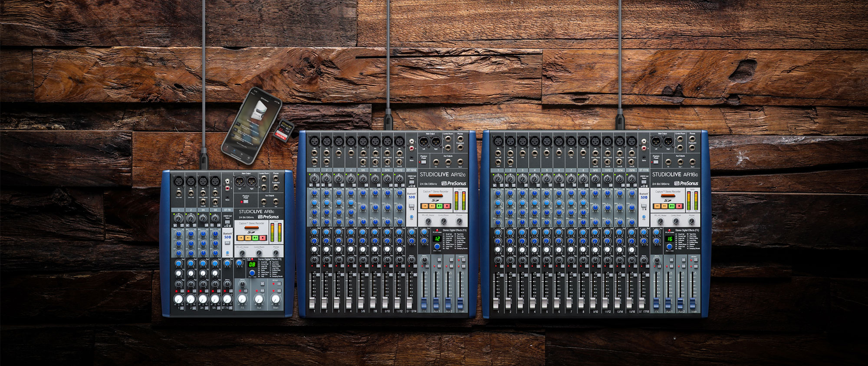
Task: Click the blue FX fader on the AR12c
Action: (x=424, y=303)
